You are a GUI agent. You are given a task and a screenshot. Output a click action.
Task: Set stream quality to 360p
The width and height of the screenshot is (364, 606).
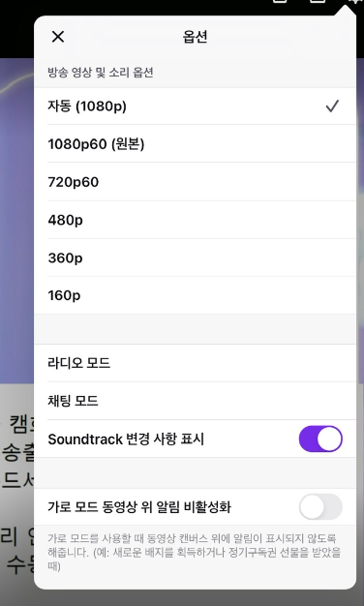(x=196, y=258)
